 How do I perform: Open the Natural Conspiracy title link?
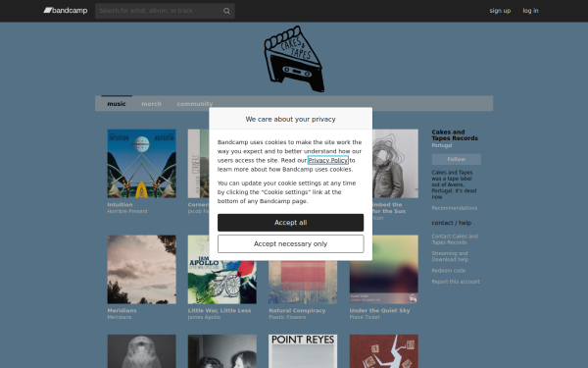(x=297, y=310)
